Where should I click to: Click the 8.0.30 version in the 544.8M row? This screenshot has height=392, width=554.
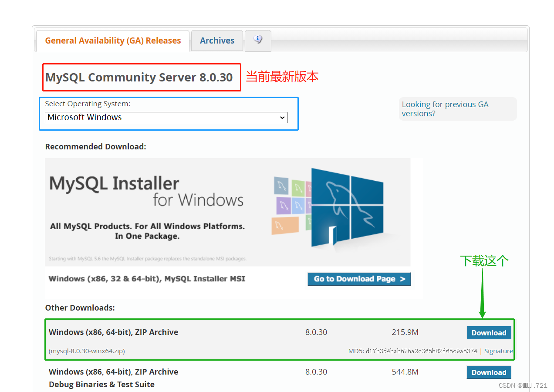point(316,372)
